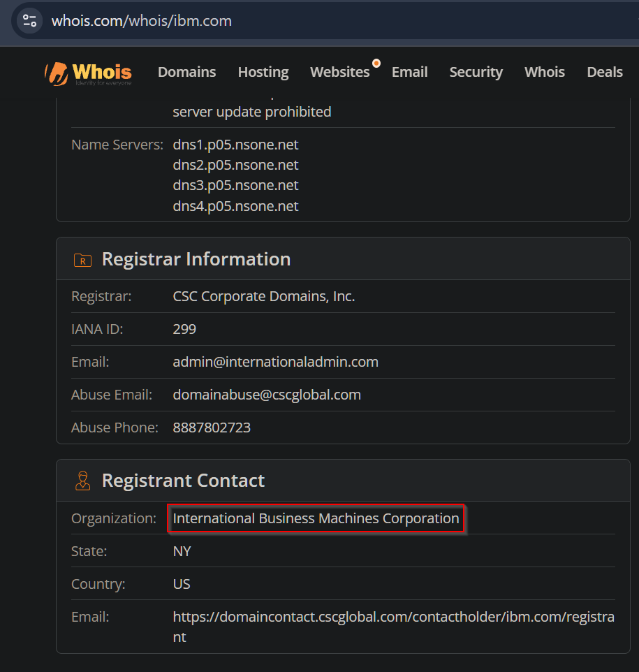
Task: Click registrar value CSC Corporate Domains, Inc.
Action: click(263, 296)
